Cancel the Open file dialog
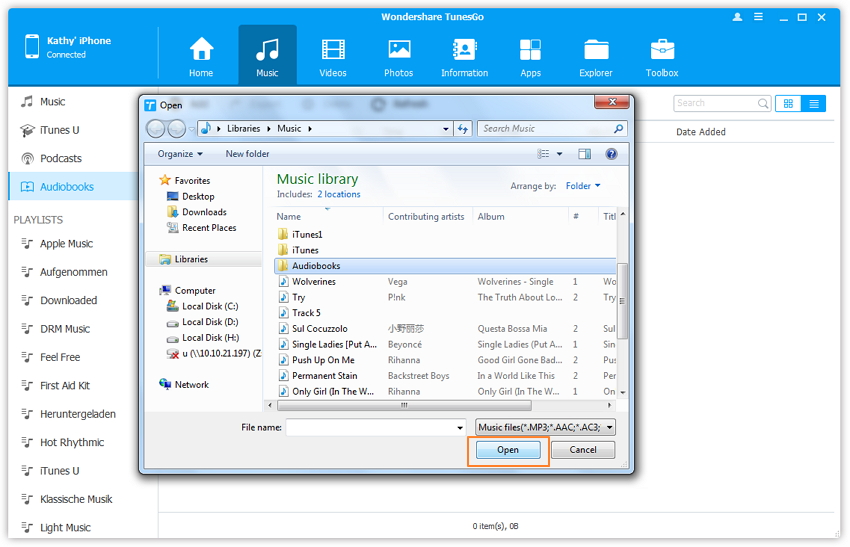Screen dimensions: 850x547 [x=583, y=450]
